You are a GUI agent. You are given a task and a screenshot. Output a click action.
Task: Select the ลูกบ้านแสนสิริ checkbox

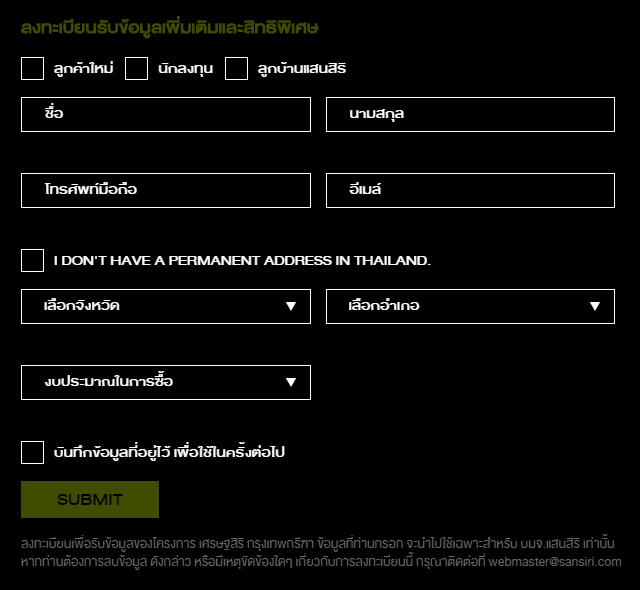(236, 68)
